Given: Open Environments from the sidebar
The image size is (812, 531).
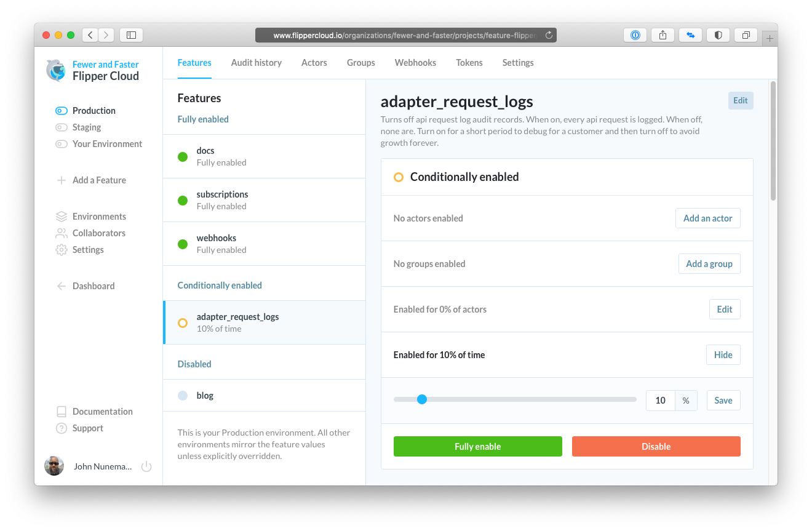Looking at the screenshot, I should (x=98, y=216).
